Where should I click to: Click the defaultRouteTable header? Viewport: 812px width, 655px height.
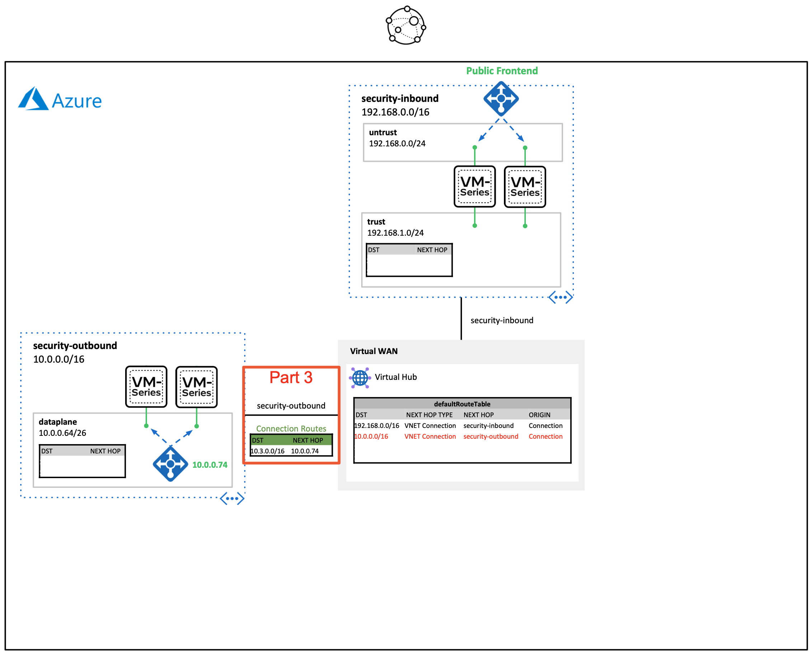462,404
